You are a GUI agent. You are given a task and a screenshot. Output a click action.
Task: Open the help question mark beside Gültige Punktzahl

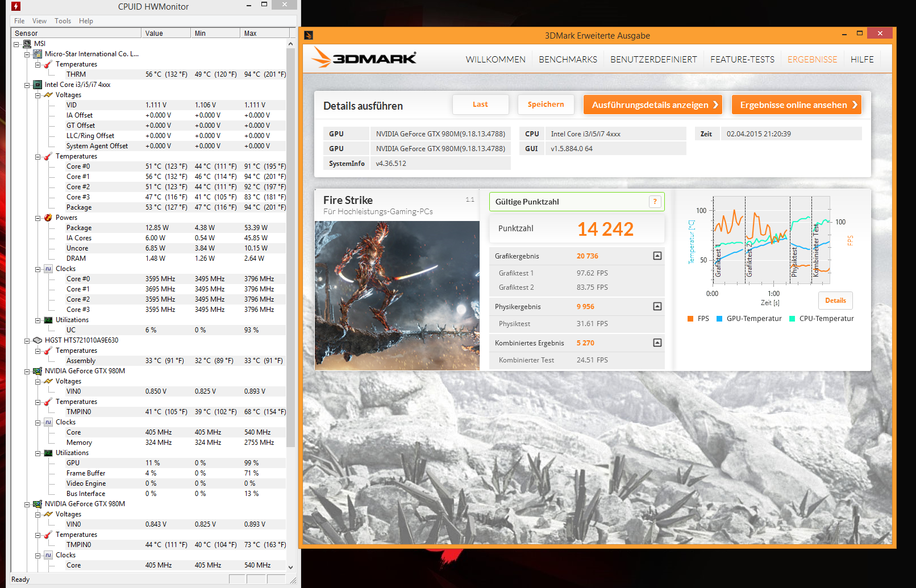pos(655,201)
